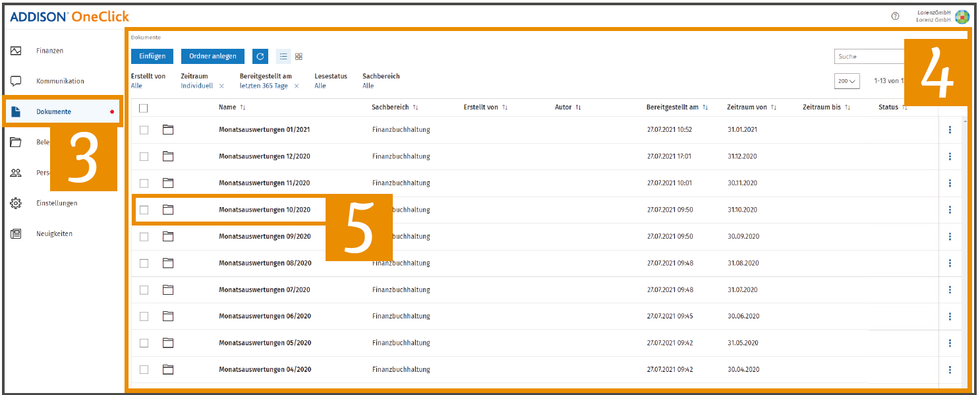Screen dimensions: 980x395
Task: Switch to list view icon
Action: coord(283,57)
